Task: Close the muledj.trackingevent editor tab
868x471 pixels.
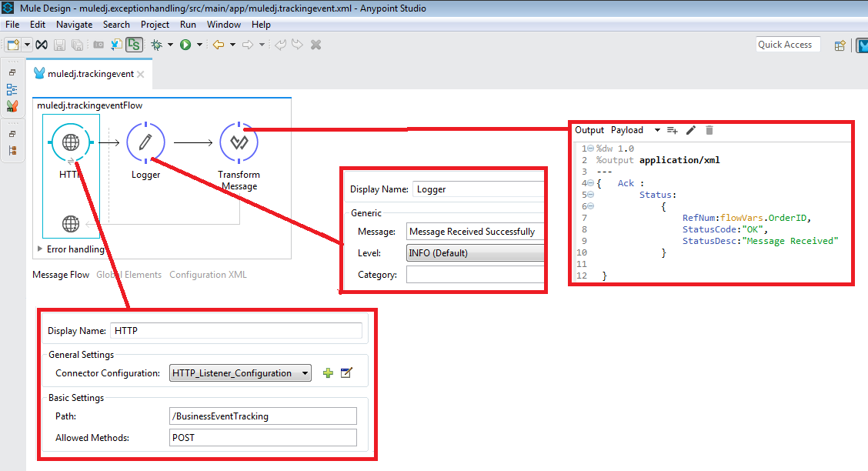Action: 141,73
